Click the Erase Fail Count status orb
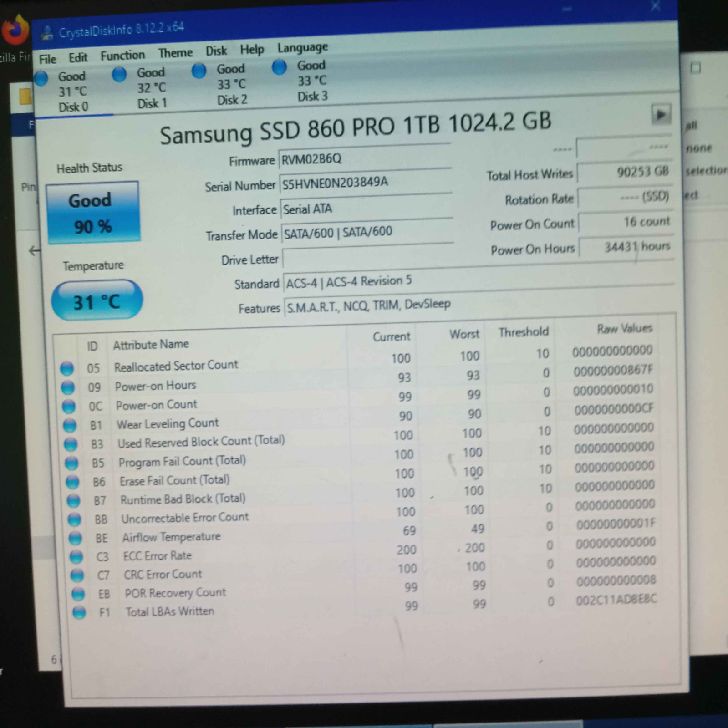The height and width of the screenshot is (728, 728). point(72,482)
